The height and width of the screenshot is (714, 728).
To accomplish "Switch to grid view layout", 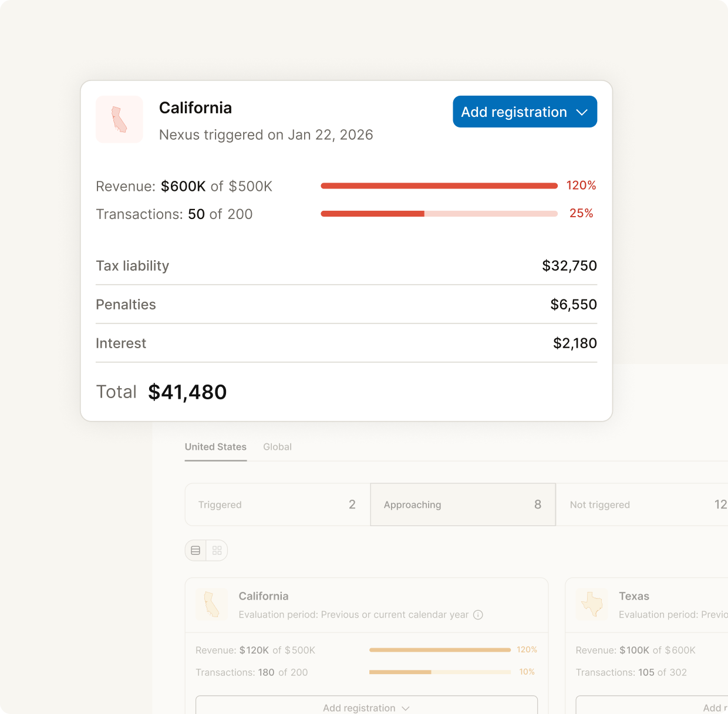I will (x=217, y=550).
